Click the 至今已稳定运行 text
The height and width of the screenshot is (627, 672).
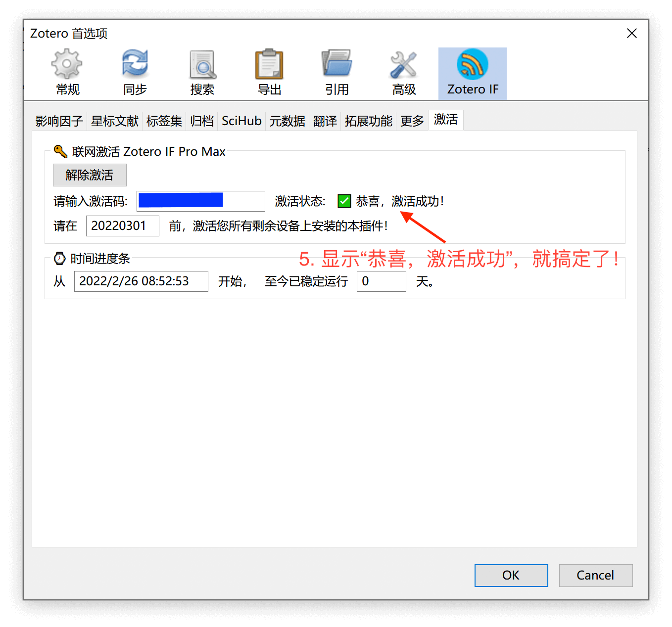point(306,281)
